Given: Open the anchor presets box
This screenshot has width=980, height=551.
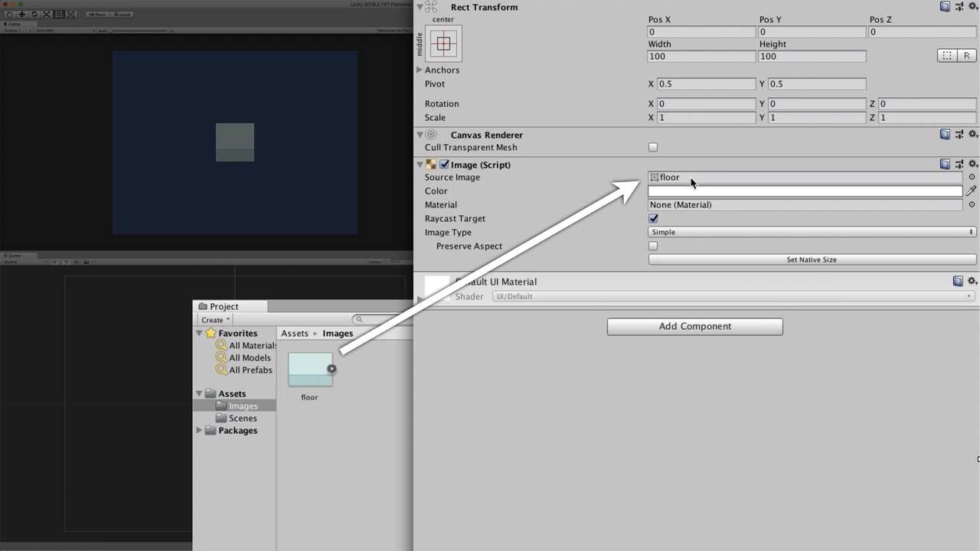Looking at the screenshot, I should 443,44.
